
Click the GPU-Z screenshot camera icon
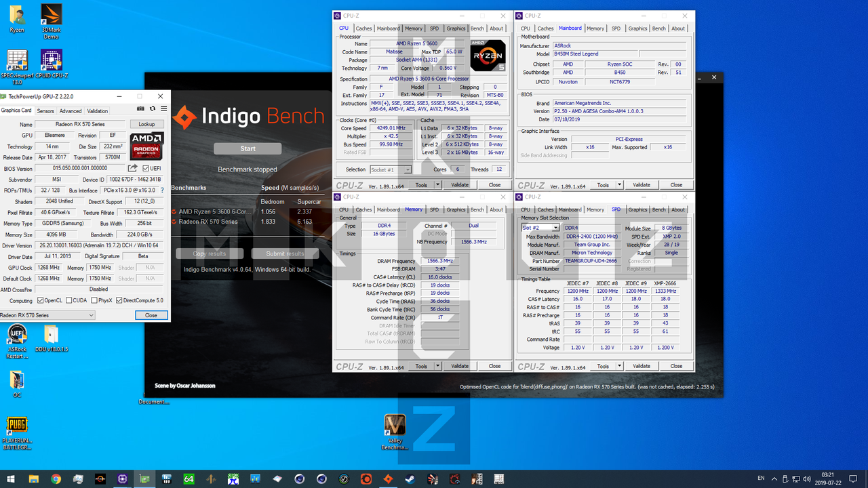point(140,108)
